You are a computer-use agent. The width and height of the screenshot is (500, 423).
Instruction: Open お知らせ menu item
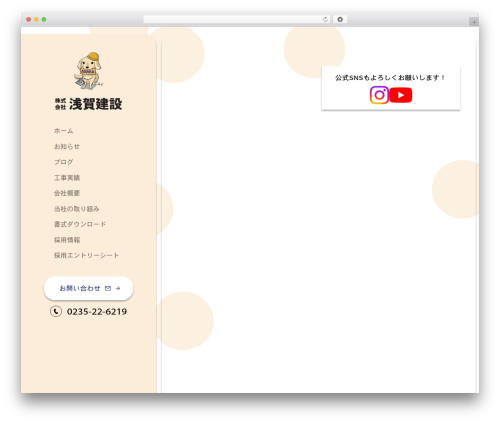67,146
